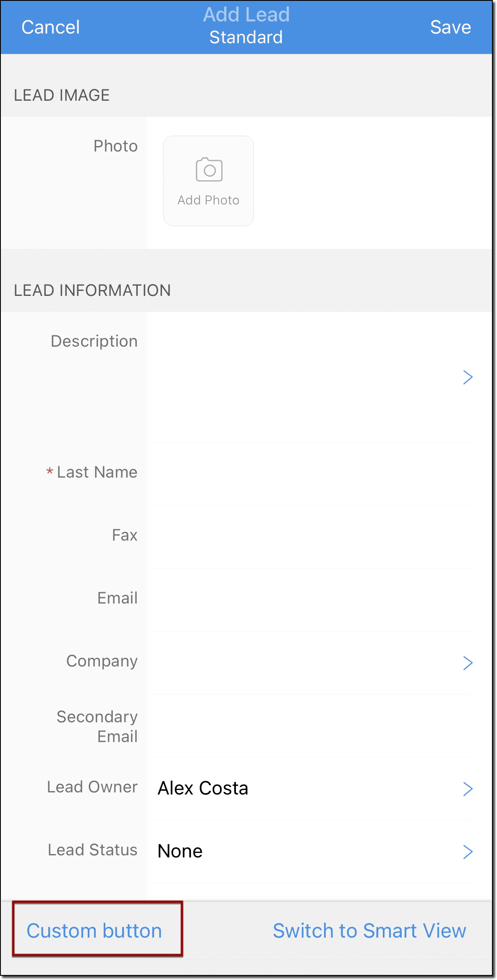Cancel adding the lead

(50, 27)
